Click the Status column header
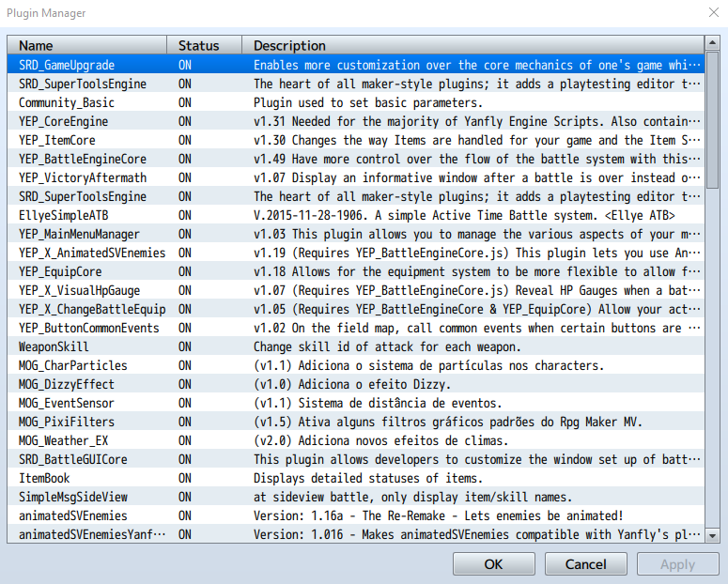The image size is (728, 584). 204,45
